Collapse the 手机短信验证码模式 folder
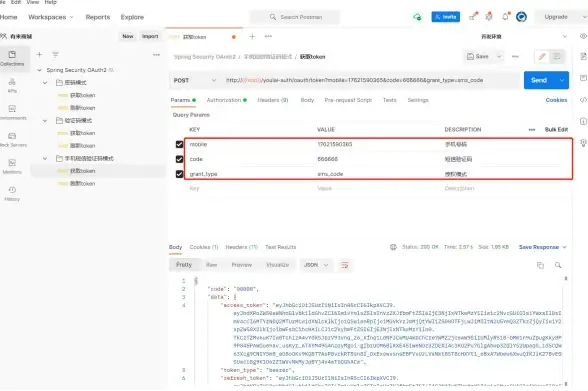This screenshot has width=588, height=391. (x=45, y=158)
